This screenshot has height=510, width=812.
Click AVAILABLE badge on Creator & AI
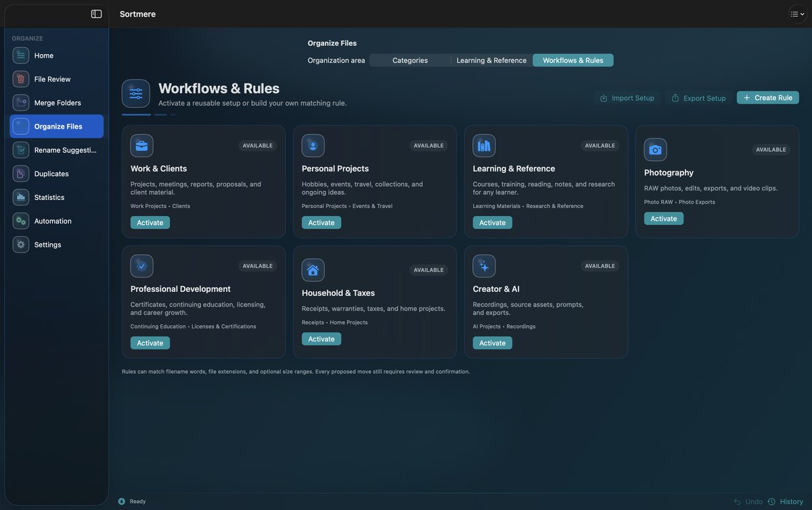600,266
